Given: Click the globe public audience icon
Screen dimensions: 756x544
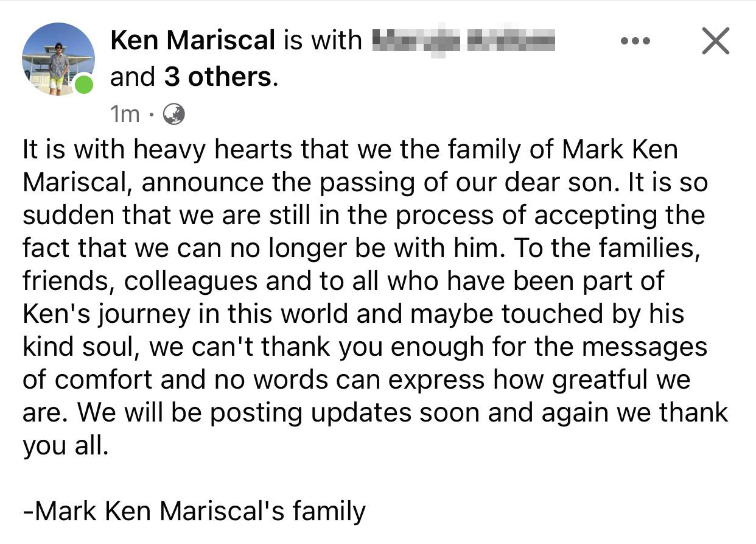Looking at the screenshot, I should (x=174, y=114).
